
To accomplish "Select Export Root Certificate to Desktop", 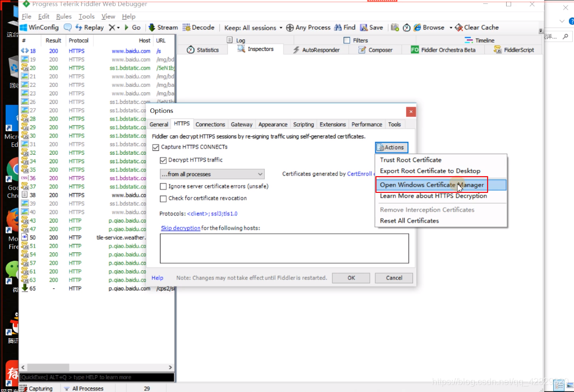I will click(x=430, y=171).
